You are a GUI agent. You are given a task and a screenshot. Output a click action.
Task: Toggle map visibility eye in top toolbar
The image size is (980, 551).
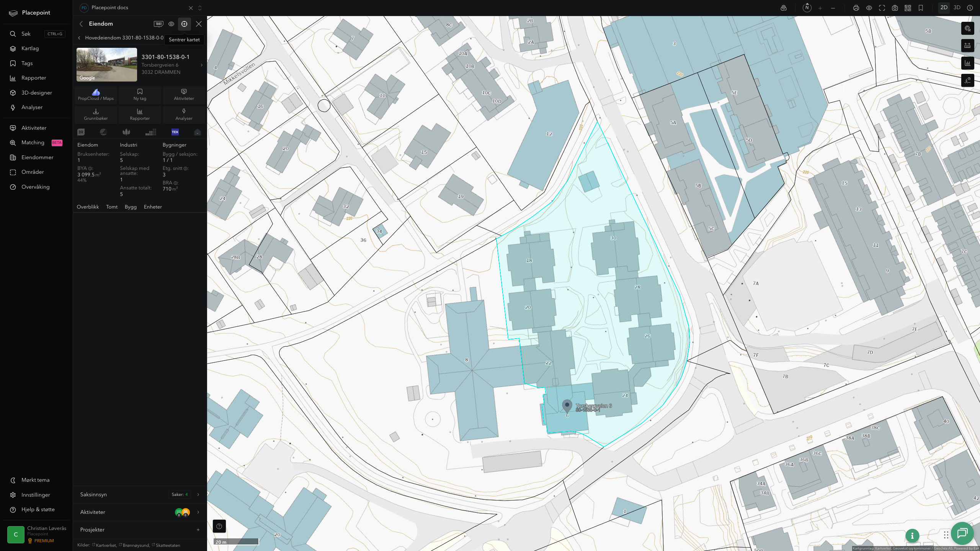point(869,8)
